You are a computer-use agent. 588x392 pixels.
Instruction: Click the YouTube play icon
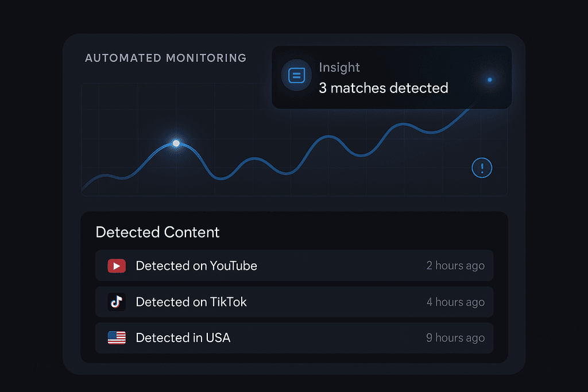tap(117, 266)
